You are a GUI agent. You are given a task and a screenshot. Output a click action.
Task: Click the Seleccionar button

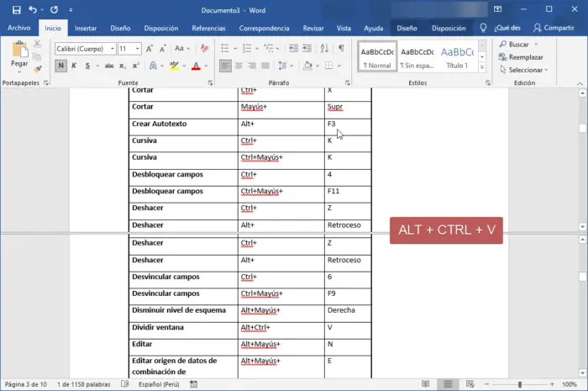click(523, 70)
